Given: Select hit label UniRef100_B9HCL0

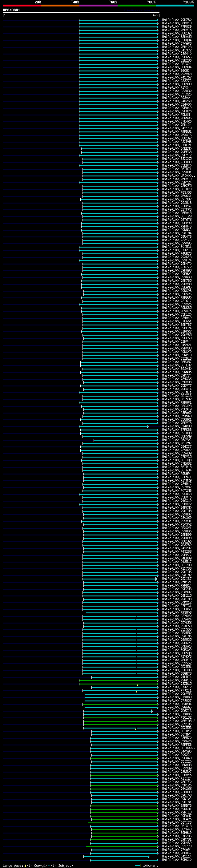Looking at the screenshot, I should click(177, 860).
